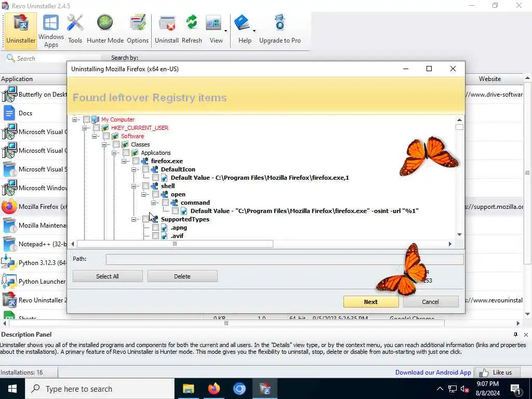Collapse the SupportedTypes node
This screenshot has height=399, width=532.
134,219
